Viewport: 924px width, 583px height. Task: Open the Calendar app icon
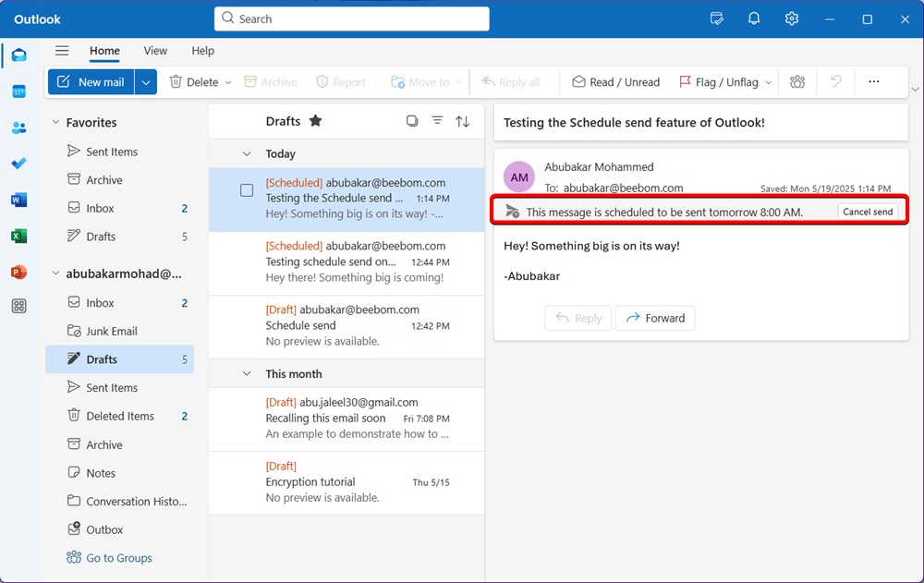point(18,91)
